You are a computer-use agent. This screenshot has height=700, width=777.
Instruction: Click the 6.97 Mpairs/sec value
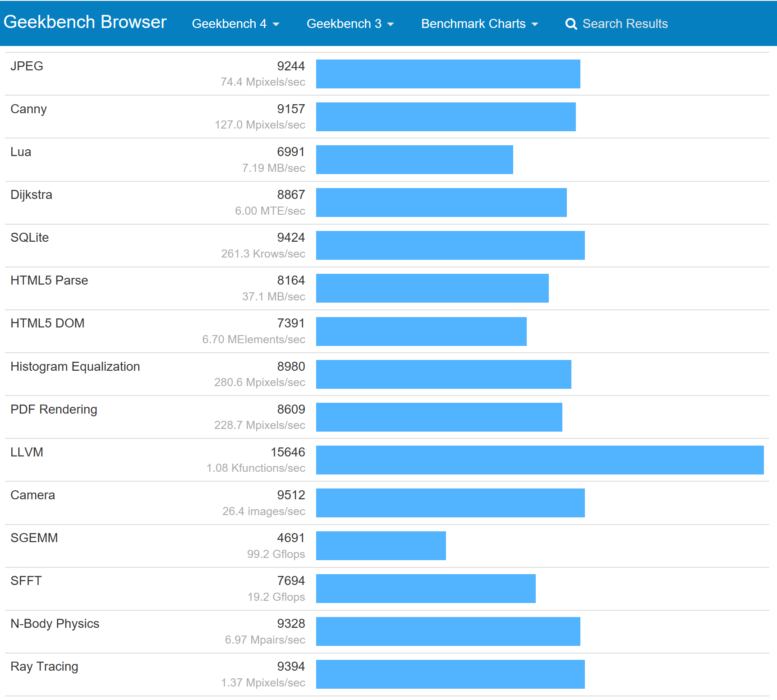click(265, 640)
